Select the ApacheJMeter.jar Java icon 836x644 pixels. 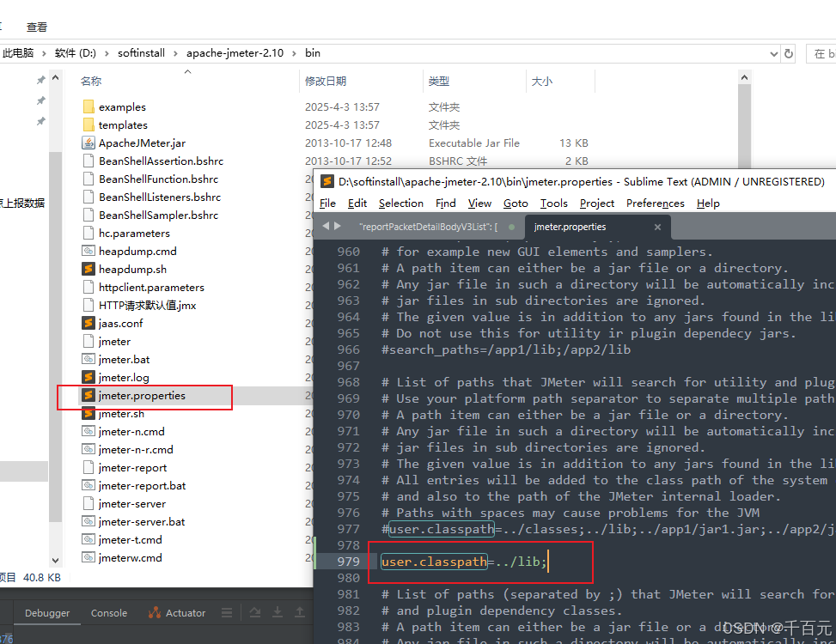(88, 143)
